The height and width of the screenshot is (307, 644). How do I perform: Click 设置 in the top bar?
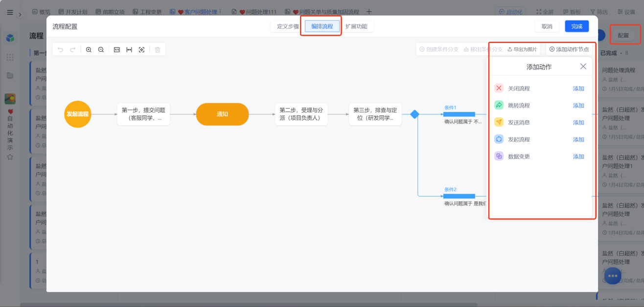(626, 12)
